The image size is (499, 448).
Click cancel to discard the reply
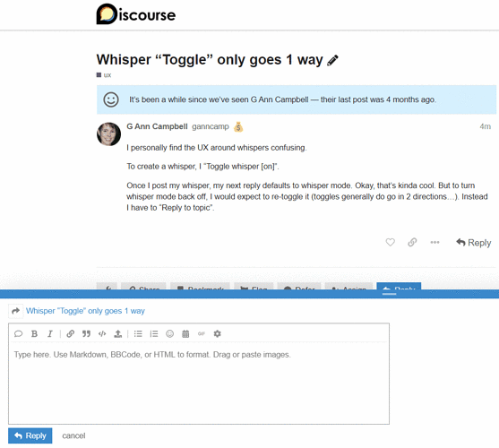(x=73, y=435)
